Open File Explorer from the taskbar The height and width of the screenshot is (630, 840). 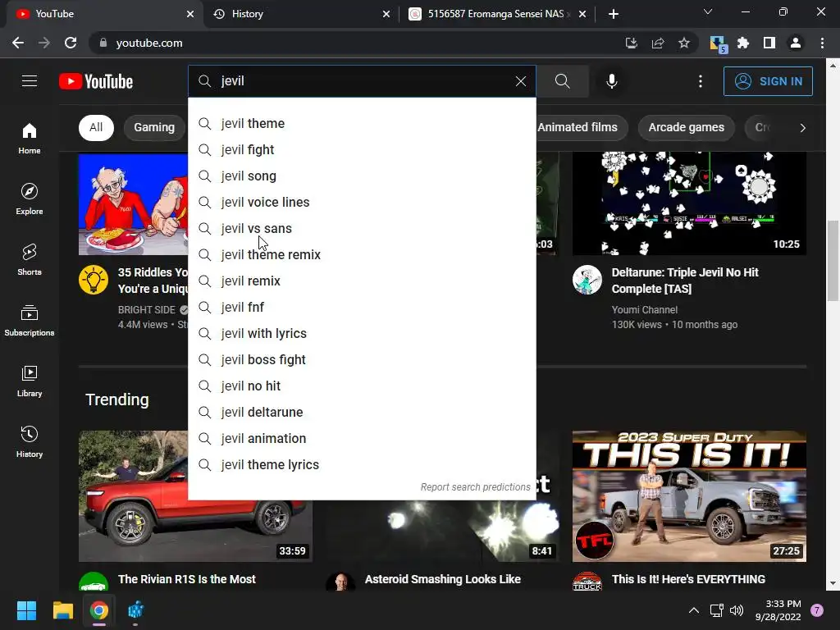(62, 610)
